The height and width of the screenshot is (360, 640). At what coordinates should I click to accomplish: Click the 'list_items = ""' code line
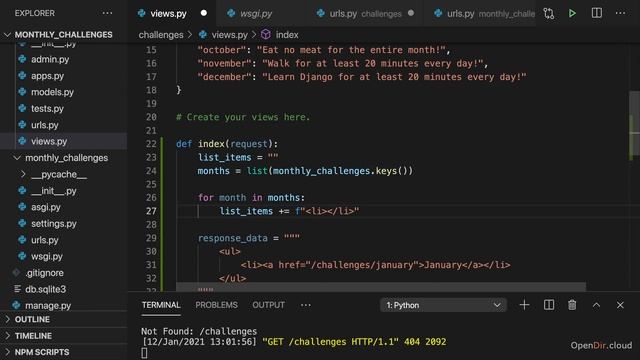[238, 157]
